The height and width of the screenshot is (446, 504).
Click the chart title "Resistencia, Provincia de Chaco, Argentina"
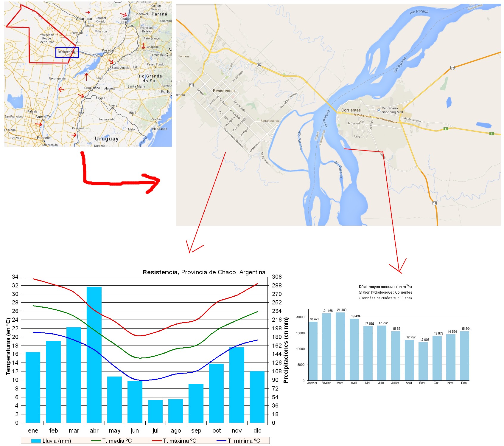[x=204, y=272]
